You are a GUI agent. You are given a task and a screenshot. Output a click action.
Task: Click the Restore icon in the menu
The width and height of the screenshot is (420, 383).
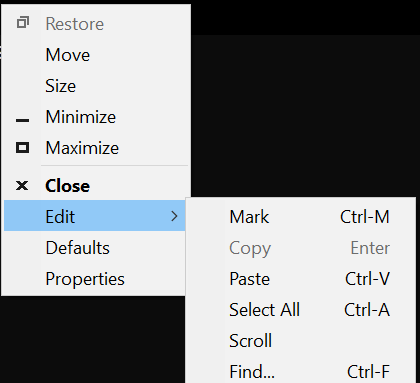(23, 23)
